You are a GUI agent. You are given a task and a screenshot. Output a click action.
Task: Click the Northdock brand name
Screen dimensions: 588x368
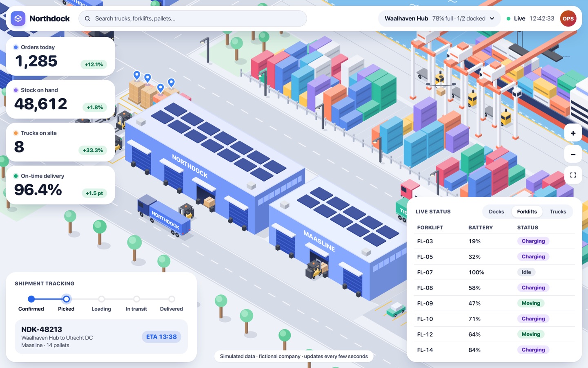[49, 18]
